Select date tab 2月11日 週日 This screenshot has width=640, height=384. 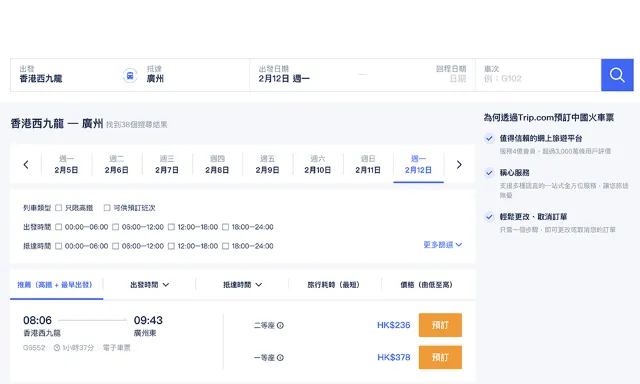coord(368,164)
